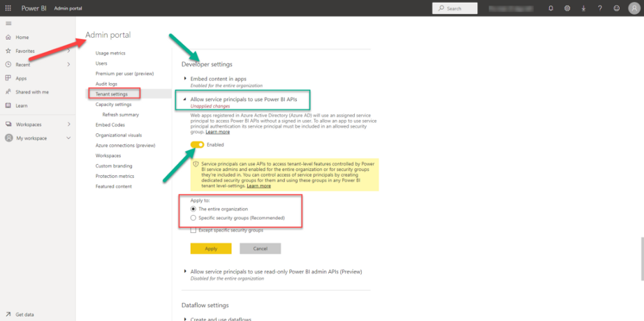Open notifications bell icon
This screenshot has height=321, width=644.
(x=551, y=8)
